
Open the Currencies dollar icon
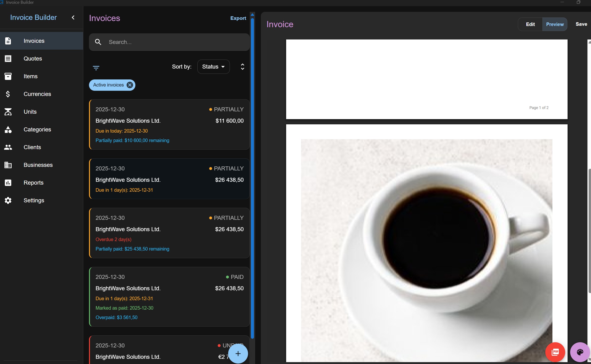tap(8, 94)
